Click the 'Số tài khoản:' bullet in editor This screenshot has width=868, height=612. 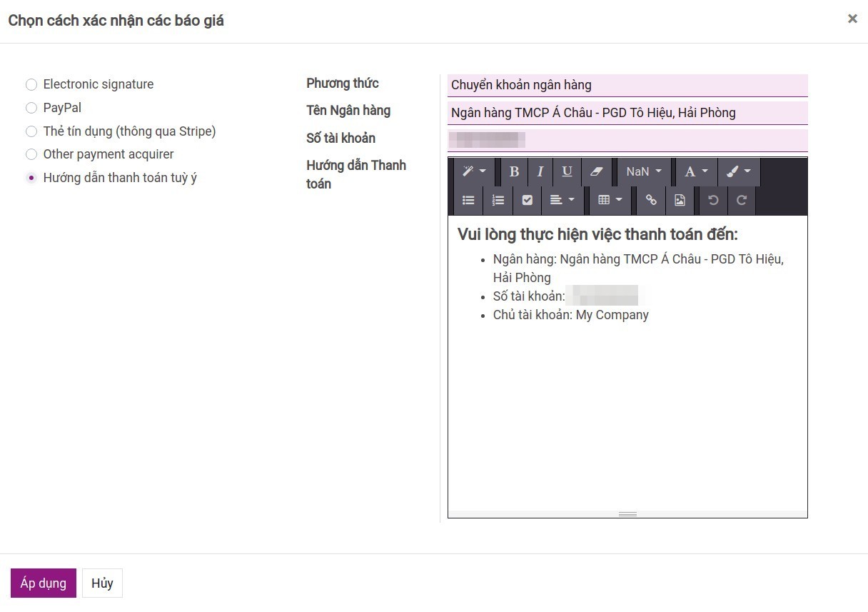[x=529, y=296]
